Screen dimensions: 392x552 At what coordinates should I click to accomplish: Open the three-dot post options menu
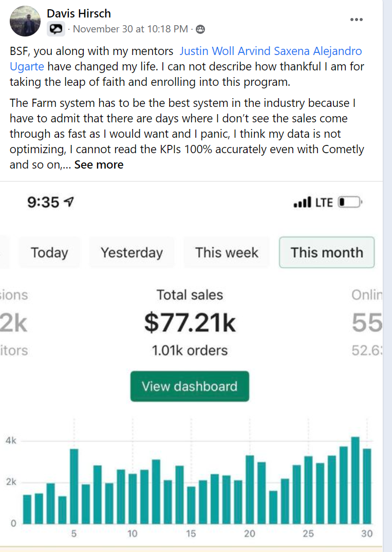tap(356, 20)
